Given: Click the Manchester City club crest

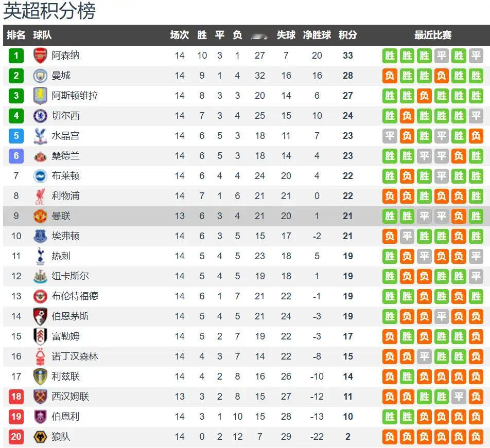Looking at the screenshot, I should [40, 76].
